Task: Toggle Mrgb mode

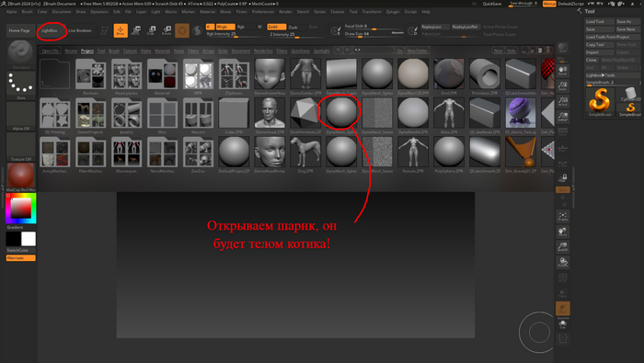Action: (225, 27)
